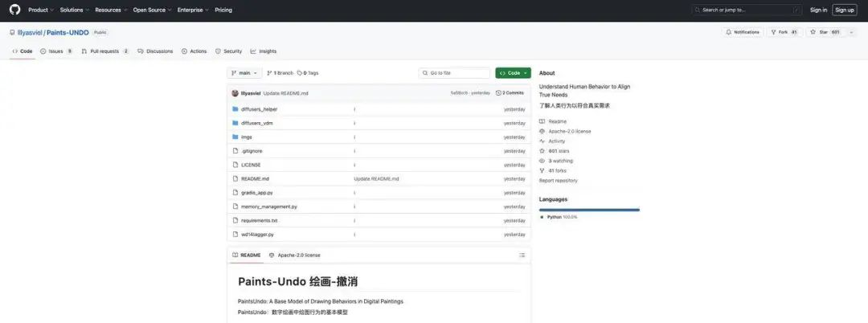The width and height of the screenshot is (868, 323).
Task: View the 3 watching link
Action: tap(556, 161)
